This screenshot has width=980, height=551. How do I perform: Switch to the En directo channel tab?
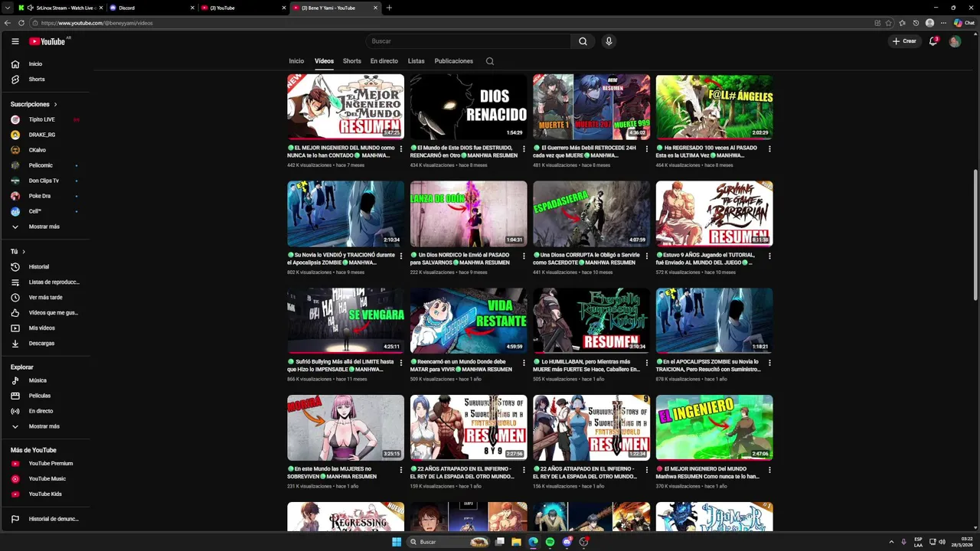click(x=384, y=61)
